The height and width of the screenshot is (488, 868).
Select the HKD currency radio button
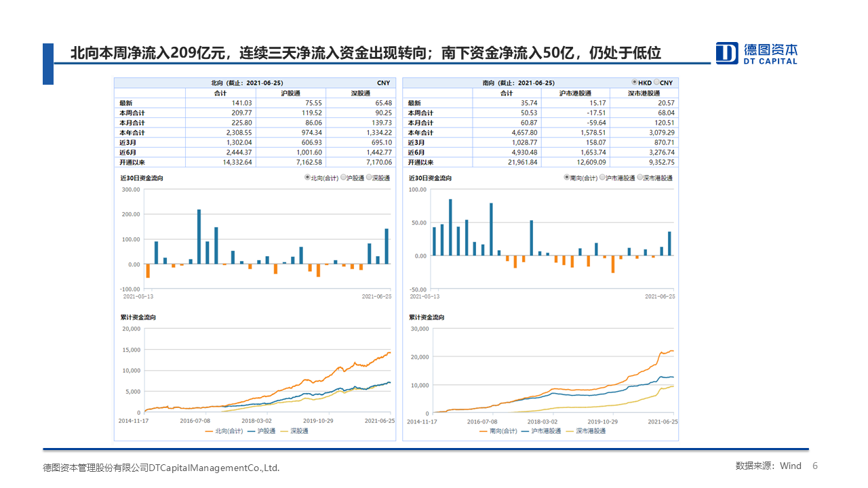(x=634, y=82)
